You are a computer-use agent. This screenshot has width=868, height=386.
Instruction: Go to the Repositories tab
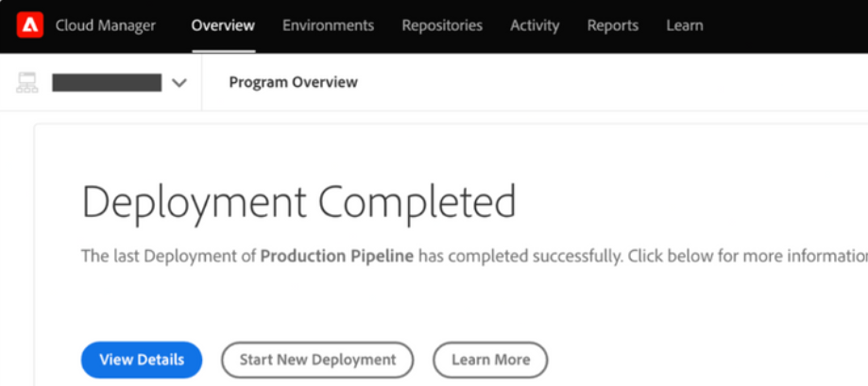[442, 25]
